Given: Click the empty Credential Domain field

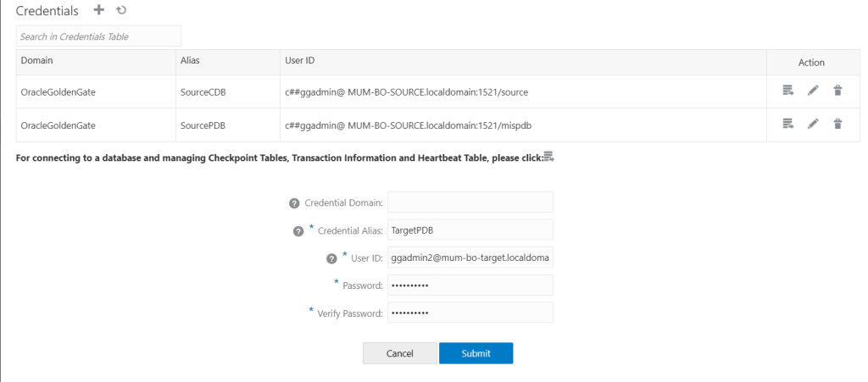Looking at the screenshot, I should click(x=470, y=202).
